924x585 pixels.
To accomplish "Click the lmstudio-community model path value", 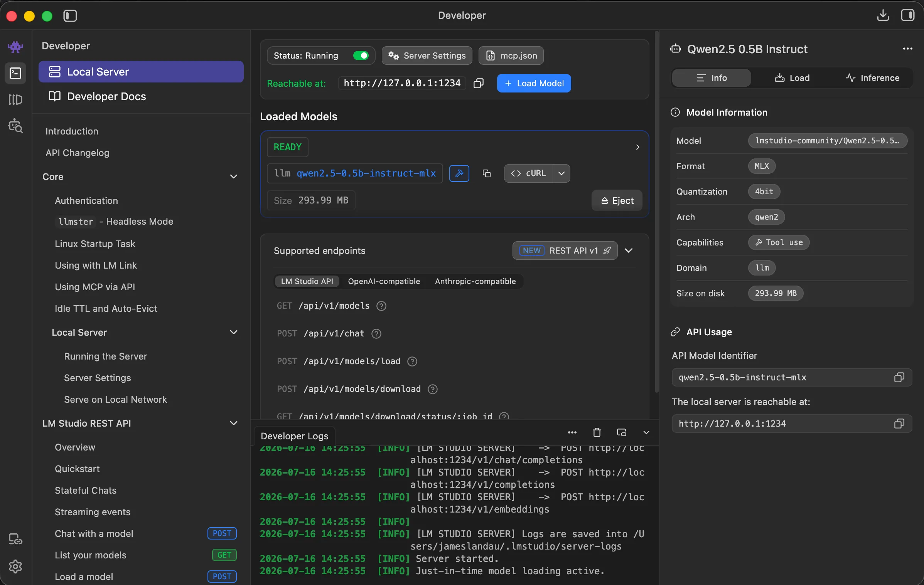I will point(828,141).
